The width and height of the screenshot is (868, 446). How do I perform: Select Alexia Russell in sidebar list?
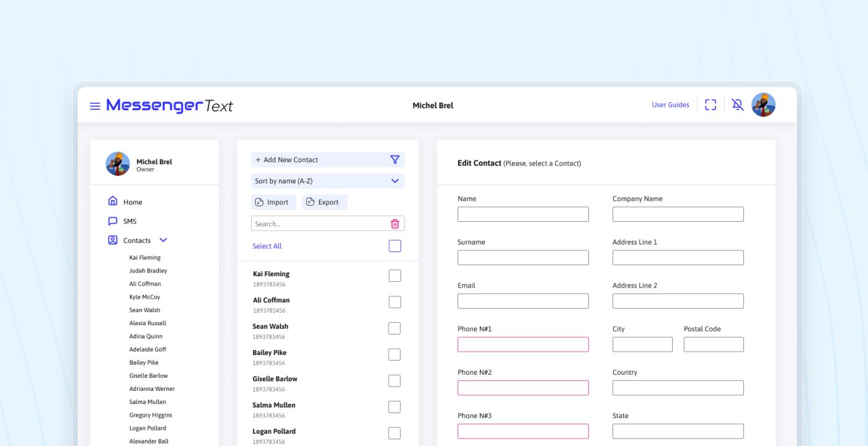148,323
